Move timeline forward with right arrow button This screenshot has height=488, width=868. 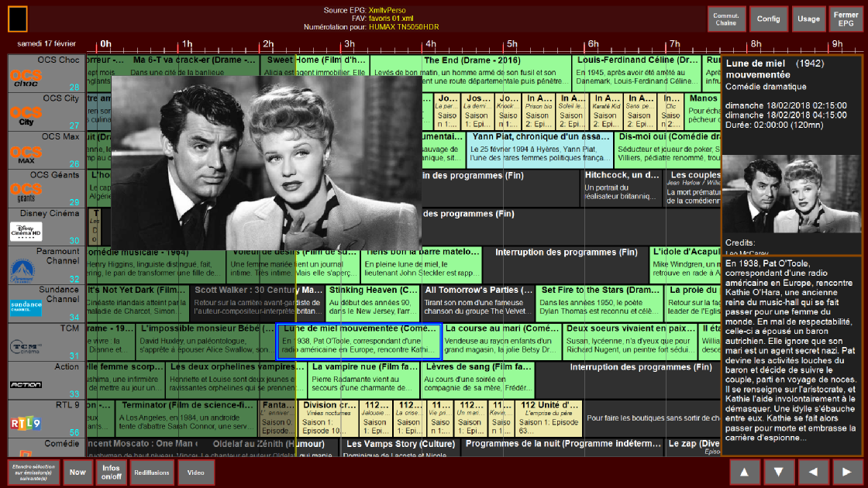click(x=846, y=472)
